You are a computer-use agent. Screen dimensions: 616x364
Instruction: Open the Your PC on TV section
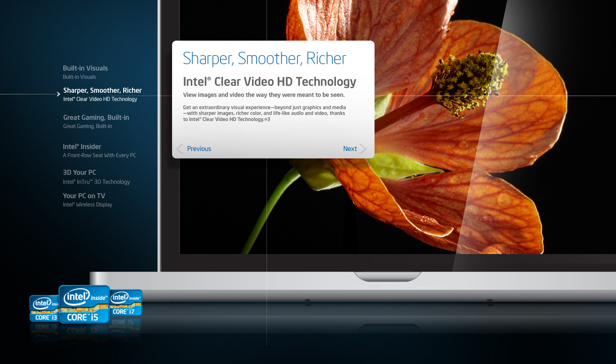(x=84, y=196)
